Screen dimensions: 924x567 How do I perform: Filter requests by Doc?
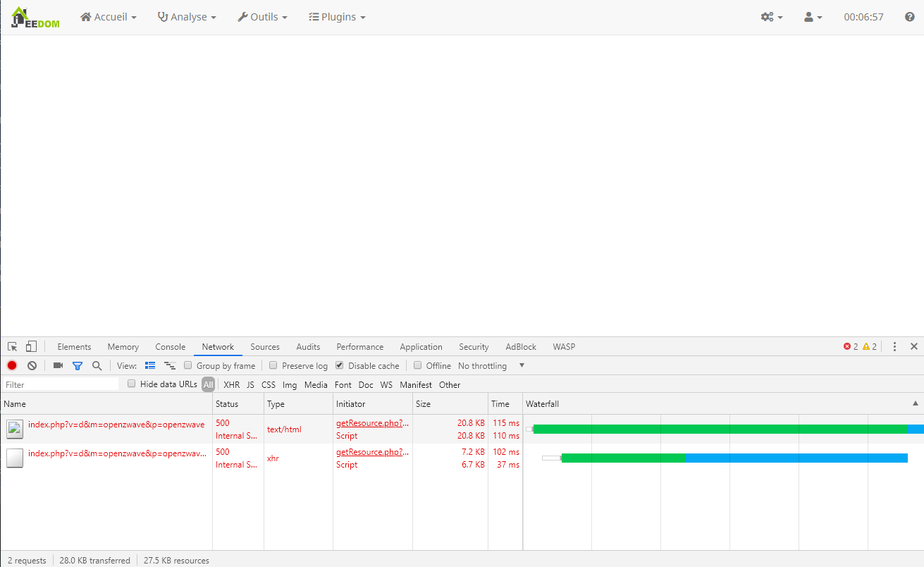coord(366,385)
